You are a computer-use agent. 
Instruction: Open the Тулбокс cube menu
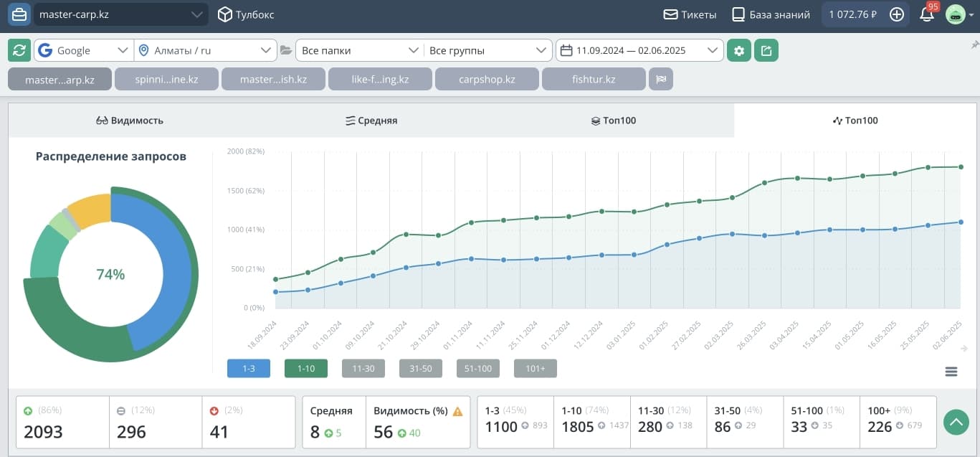tap(246, 14)
